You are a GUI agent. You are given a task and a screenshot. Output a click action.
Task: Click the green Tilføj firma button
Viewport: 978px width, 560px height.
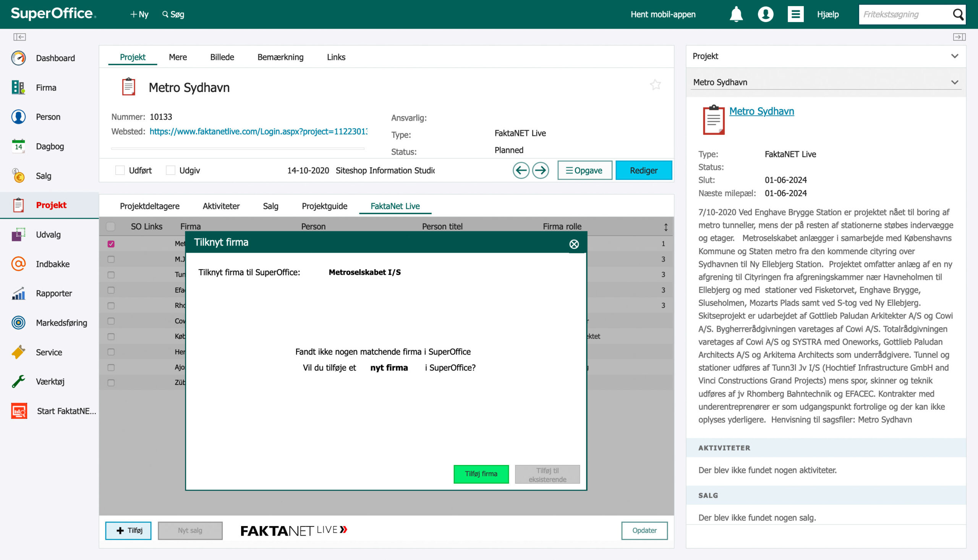click(x=481, y=474)
